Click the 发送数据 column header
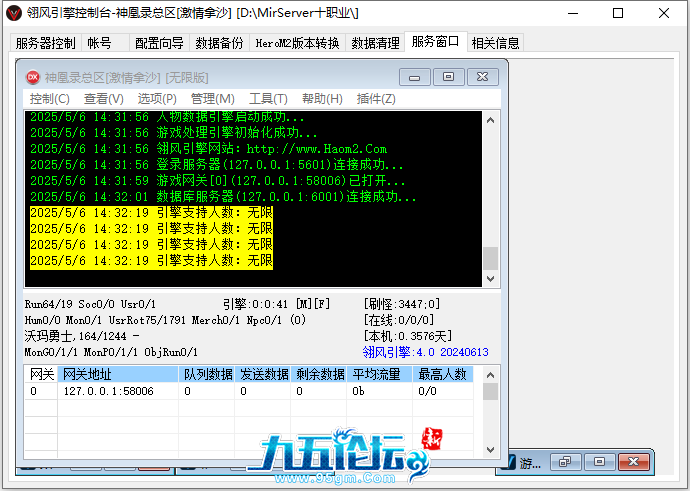 pyautogui.click(x=263, y=374)
